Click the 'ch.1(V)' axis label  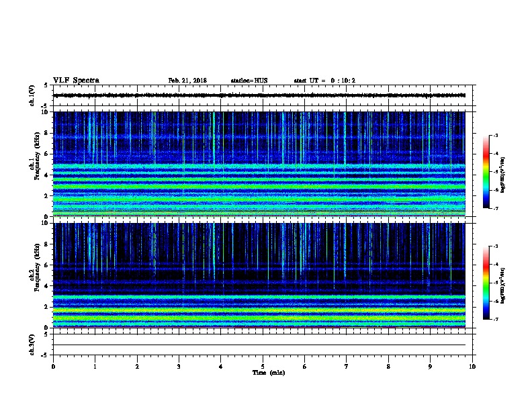32,95
